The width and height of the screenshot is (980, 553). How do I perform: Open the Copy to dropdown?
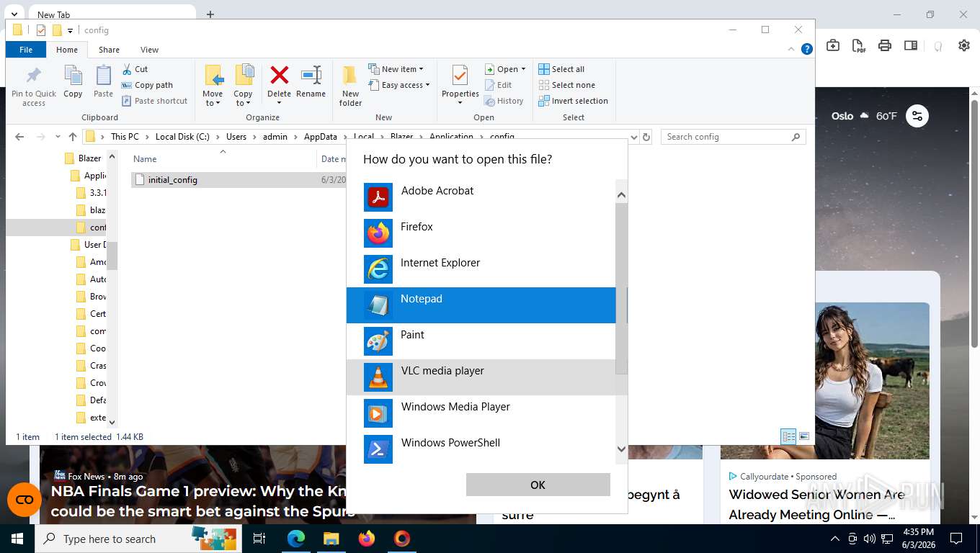(243, 86)
